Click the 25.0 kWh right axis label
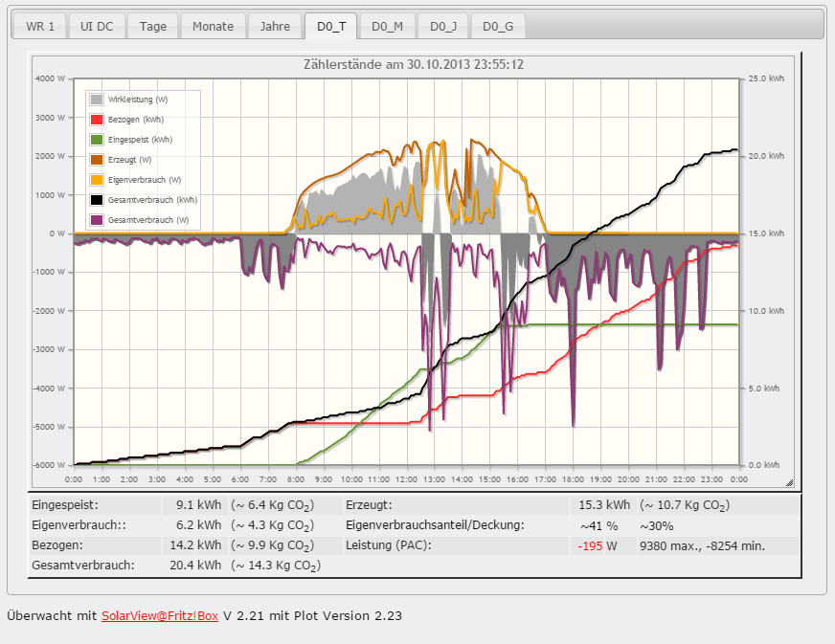The height and width of the screenshot is (644, 835). tap(766, 78)
